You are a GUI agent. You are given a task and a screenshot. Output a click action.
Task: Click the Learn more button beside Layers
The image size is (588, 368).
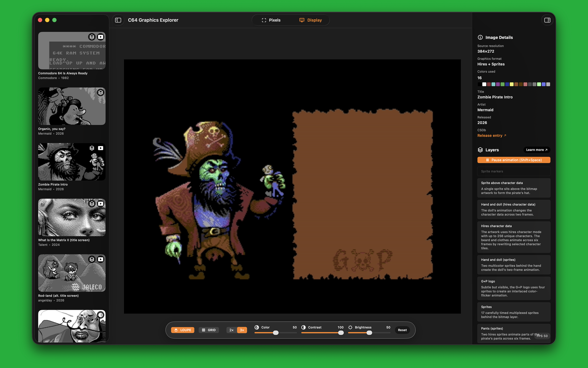tap(537, 150)
